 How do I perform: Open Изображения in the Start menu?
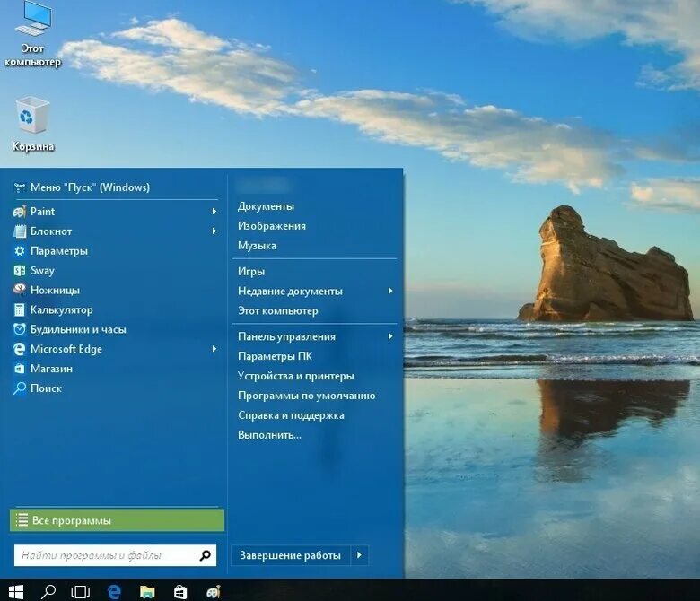tap(272, 226)
